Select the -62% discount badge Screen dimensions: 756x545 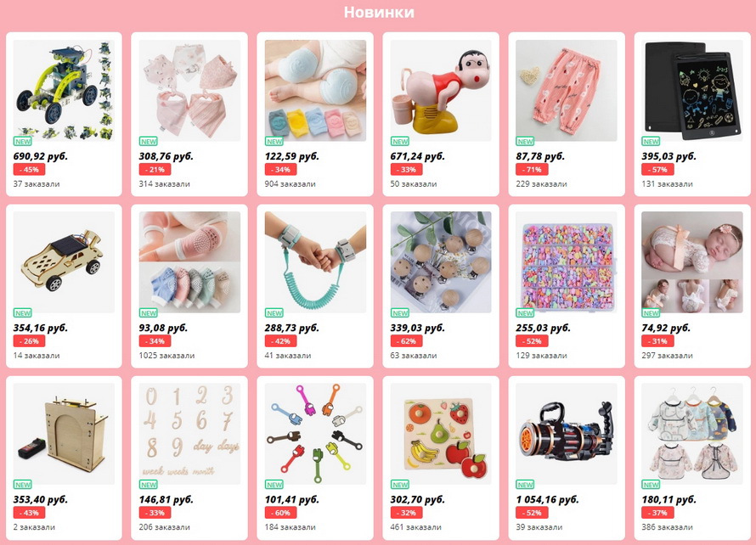[406, 341]
